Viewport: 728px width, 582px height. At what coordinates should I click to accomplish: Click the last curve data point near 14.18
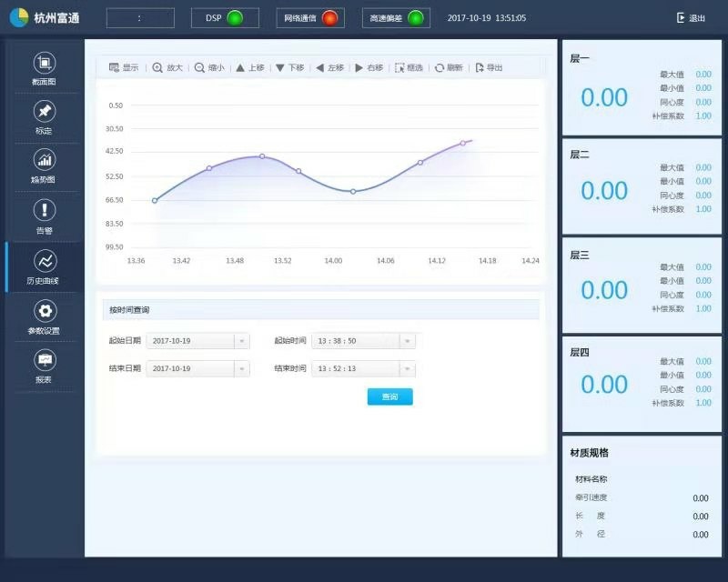(463, 143)
